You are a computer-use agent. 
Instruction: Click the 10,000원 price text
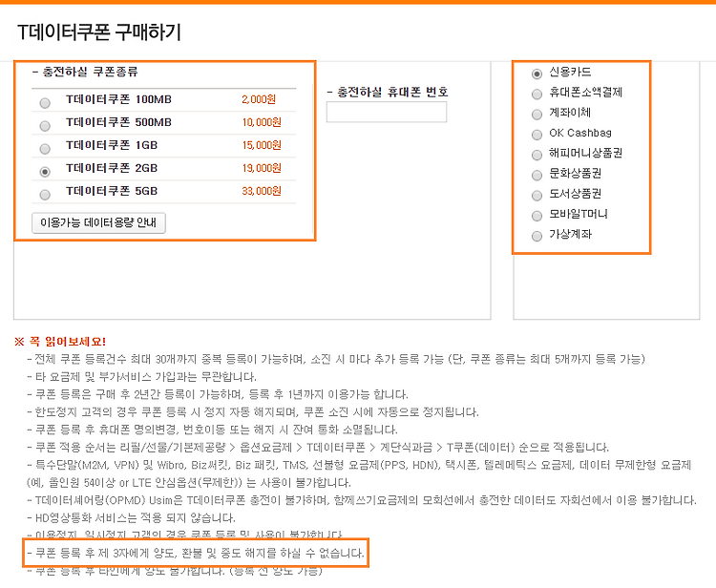(x=262, y=122)
